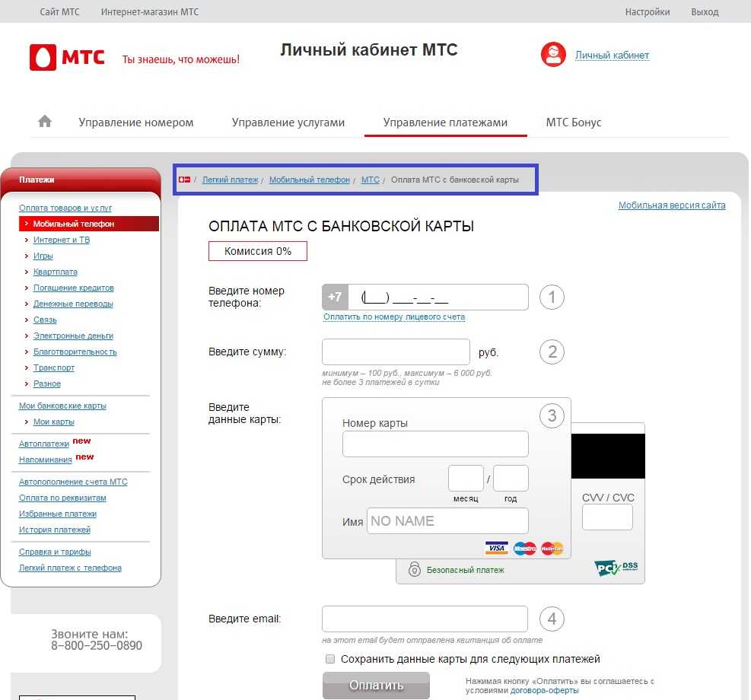This screenshot has width=751, height=700.
Task: Click the МТС breadcrumb link
Action: pyautogui.click(x=371, y=180)
